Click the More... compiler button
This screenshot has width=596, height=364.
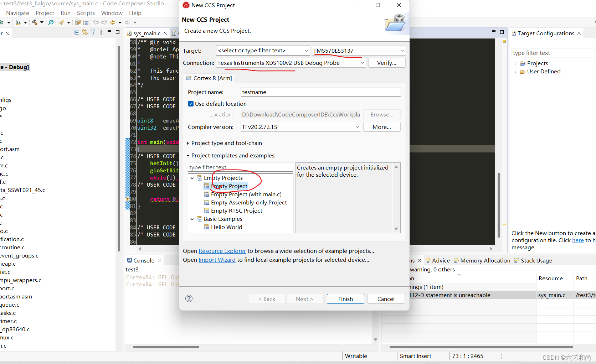[382, 127]
